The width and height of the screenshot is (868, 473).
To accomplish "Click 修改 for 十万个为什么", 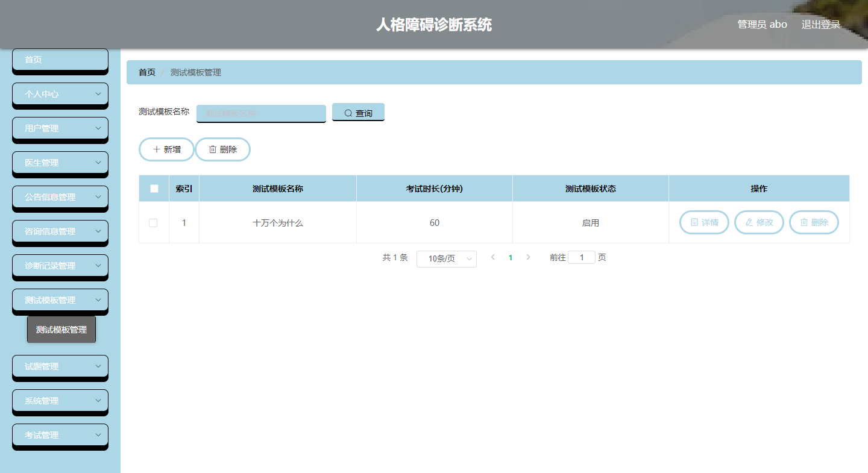I will click(759, 222).
